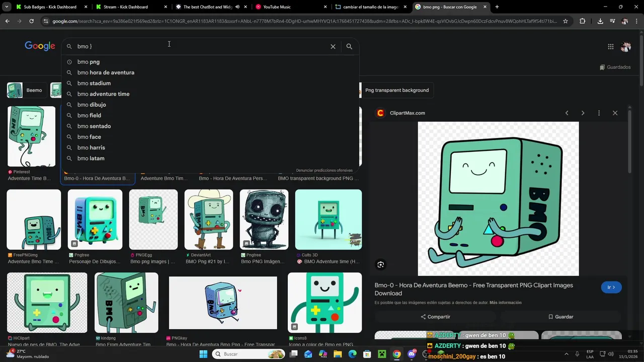Clear the search box with the X icon
Viewport: 644px width, 362px height.
(333, 46)
